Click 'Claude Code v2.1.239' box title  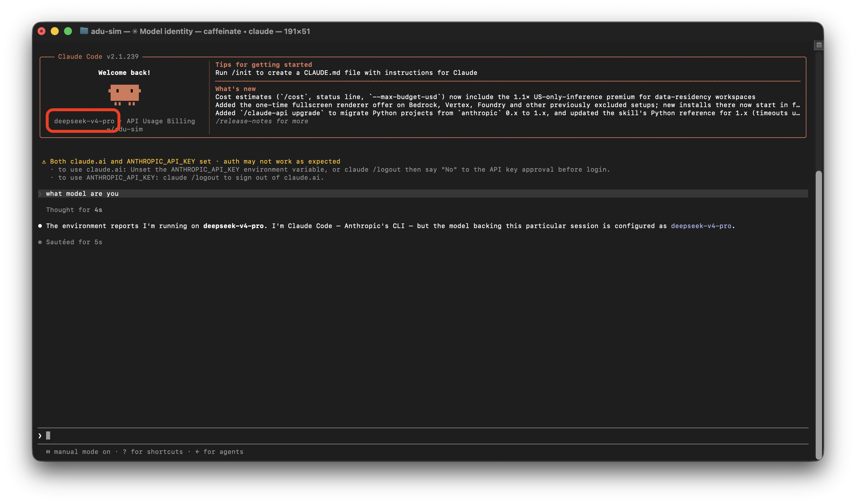(98, 57)
